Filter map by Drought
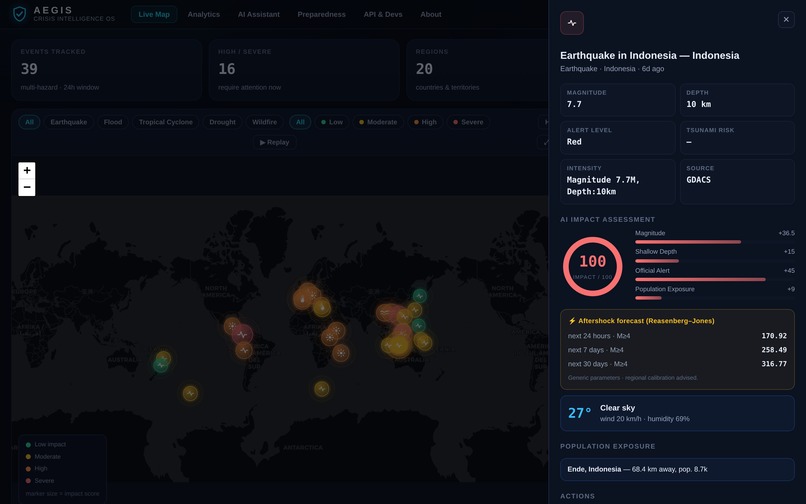The height and width of the screenshot is (504, 806). 222,122
